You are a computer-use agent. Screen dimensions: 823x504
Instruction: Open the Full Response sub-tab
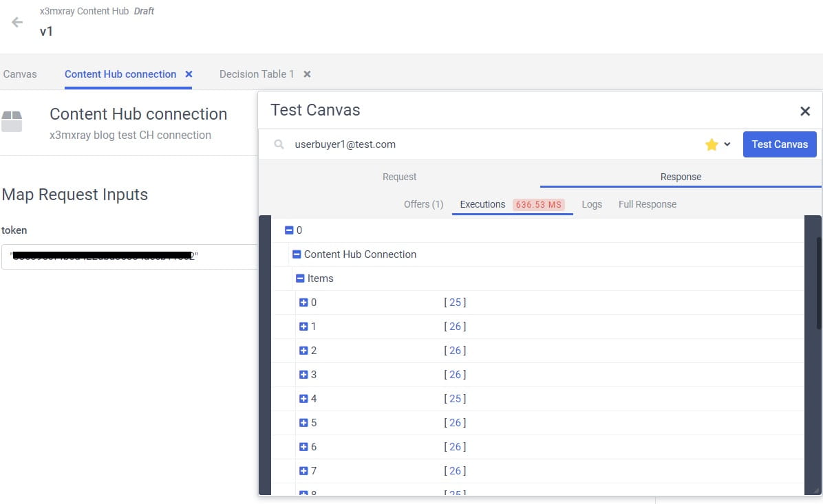coord(647,204)
